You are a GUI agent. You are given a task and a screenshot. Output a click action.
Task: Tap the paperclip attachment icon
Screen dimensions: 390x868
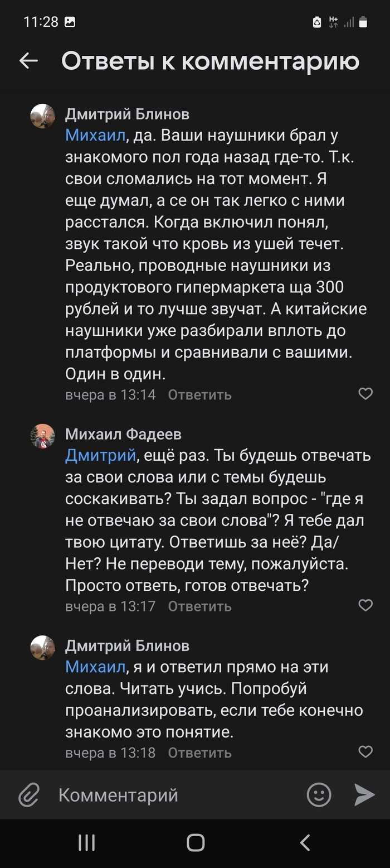tap(29, 795)
